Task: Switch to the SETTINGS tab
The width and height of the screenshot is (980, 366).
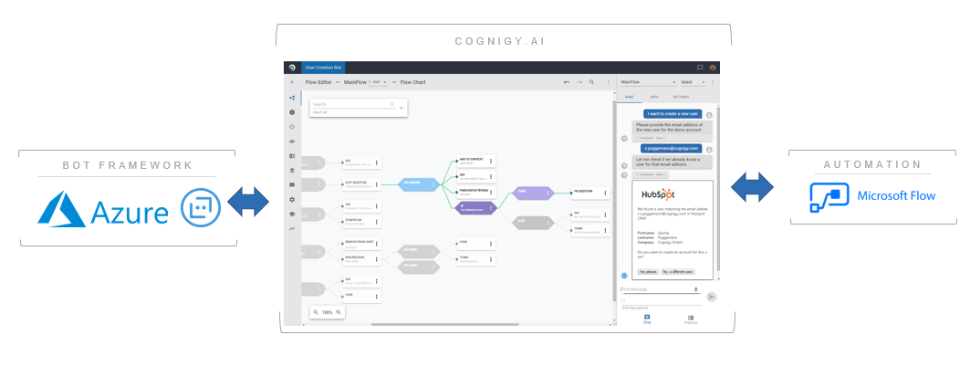Action: click(x=681, y=97)
